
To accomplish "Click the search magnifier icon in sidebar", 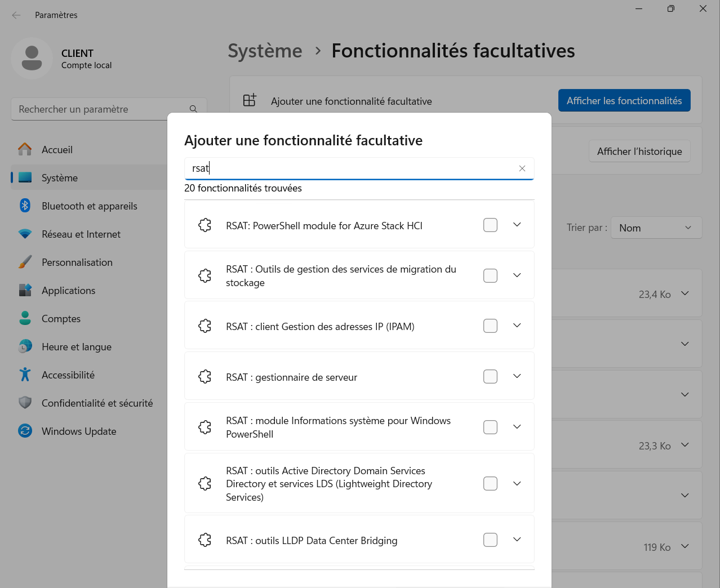I will (x=193, y=109).
